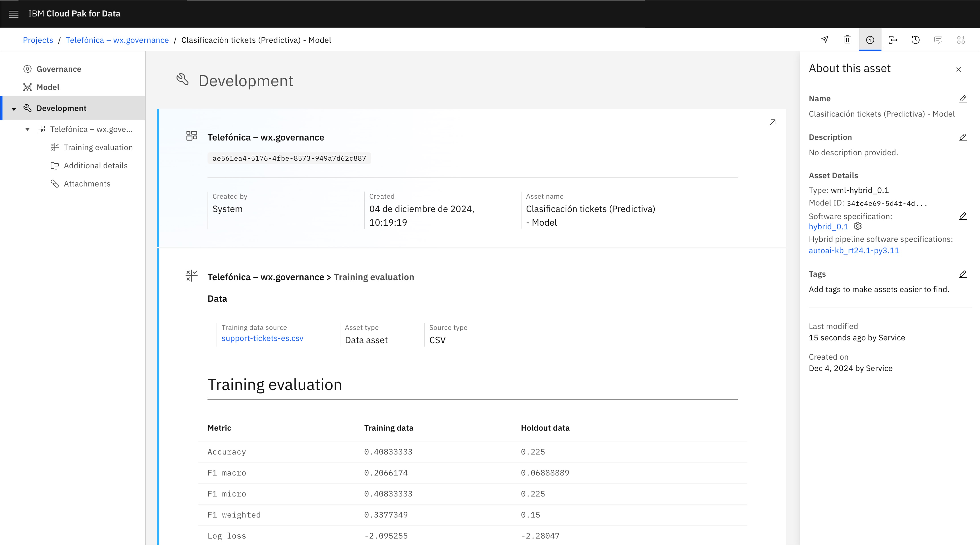Open Additional details in sidebar
The height and width of the screenshot is (545, 980).
click(x=96, y=165)
